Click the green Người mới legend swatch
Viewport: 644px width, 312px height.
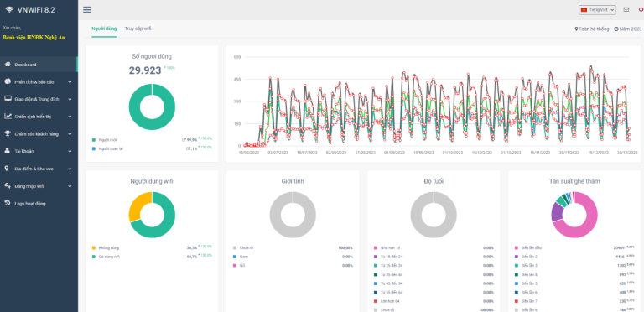(94, 140)
